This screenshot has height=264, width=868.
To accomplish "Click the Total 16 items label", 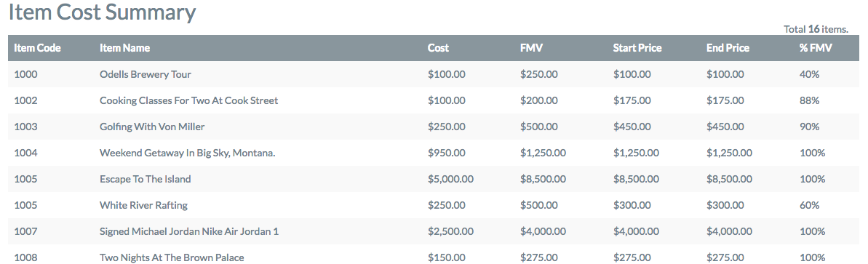I will pos(816,29).
